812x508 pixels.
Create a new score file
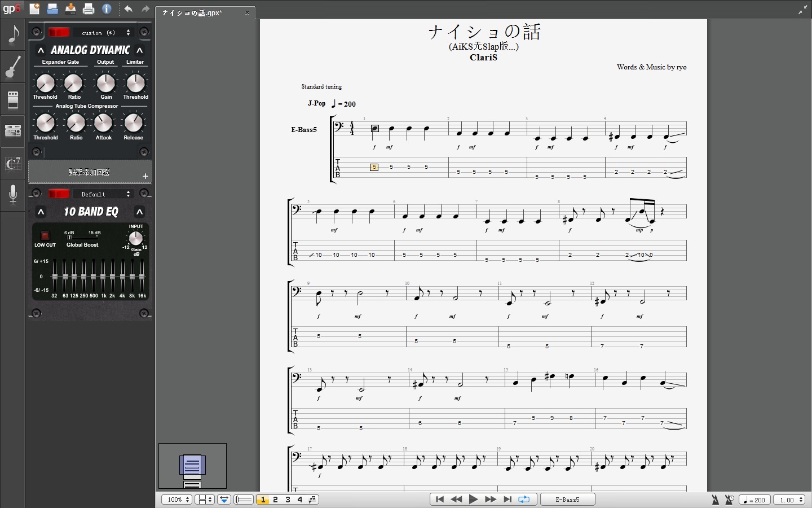pyautogui.click(x=34, y=8)
